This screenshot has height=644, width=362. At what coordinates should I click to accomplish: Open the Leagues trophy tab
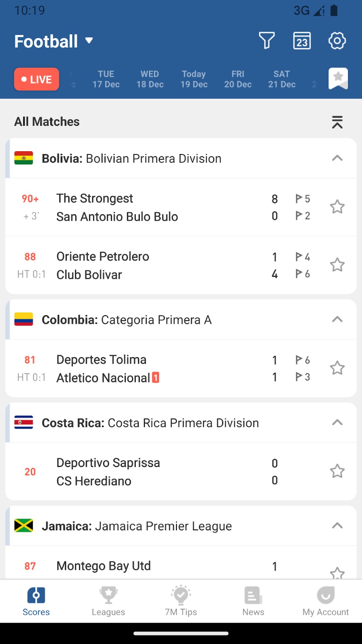[x=108, y=601]
